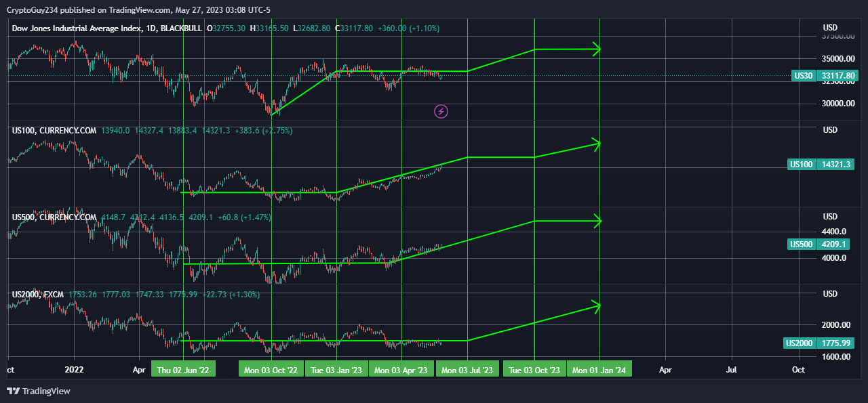Click the 35000.00 price axis value

click(838, 58)
